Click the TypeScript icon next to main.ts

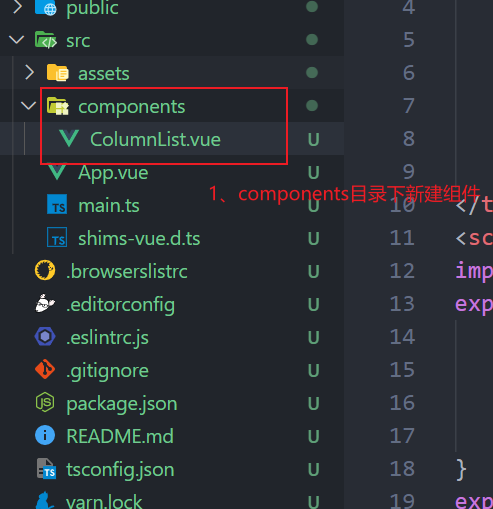pos(57,205)
